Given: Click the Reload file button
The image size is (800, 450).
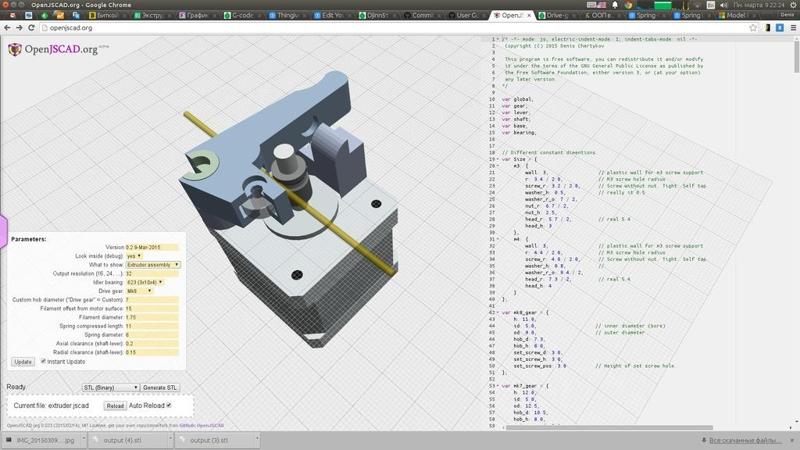Looking at the screenshot, I should click(115, 406).
